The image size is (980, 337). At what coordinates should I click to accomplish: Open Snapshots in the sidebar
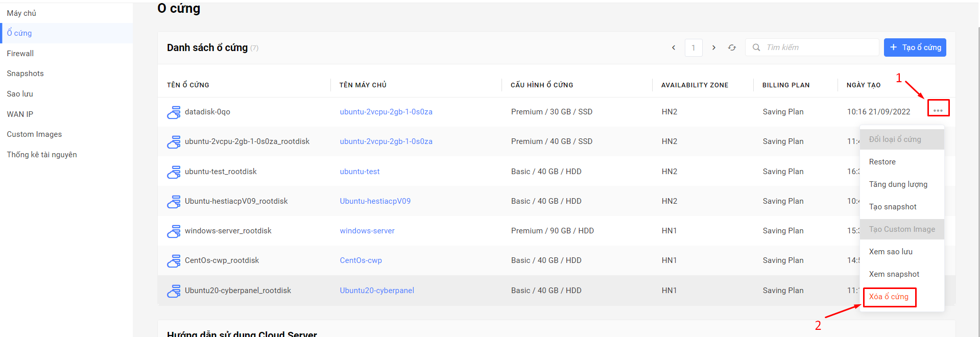[25, 74]
